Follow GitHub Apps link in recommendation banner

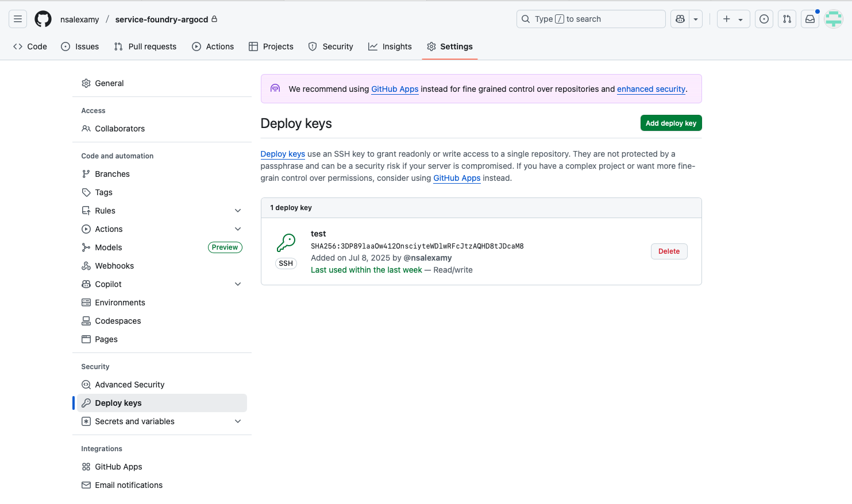(x=395, y=89)
